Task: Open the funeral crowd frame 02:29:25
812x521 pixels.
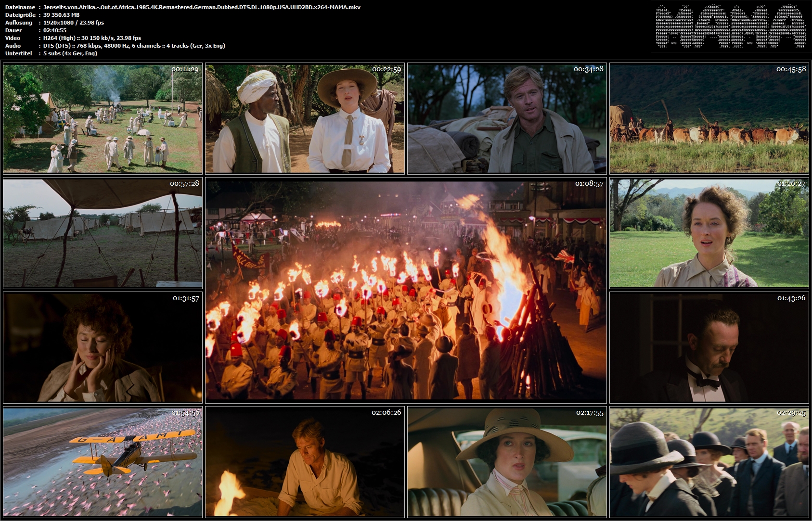Action: 709,462
